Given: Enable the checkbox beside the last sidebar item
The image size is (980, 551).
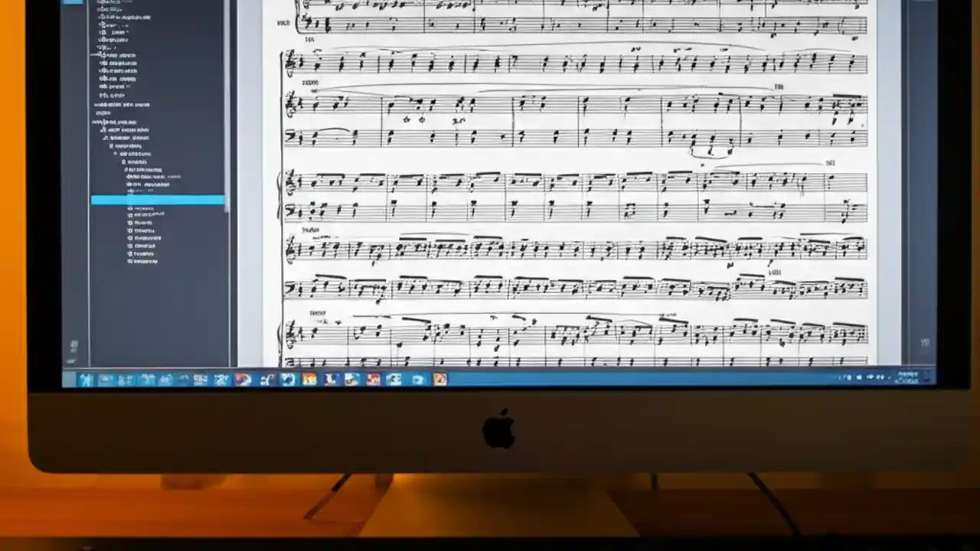Looking at the screenshot, I should (x=129, y=261).
